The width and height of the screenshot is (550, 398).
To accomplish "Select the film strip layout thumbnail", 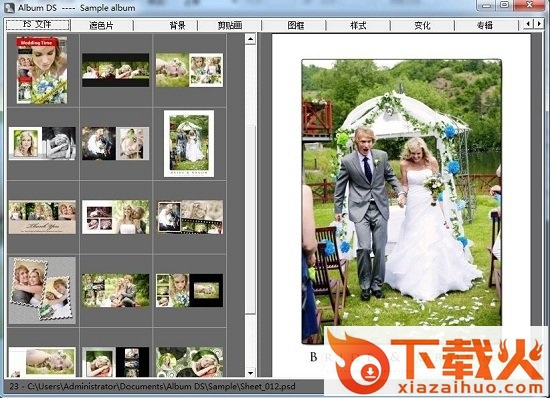I will pos(189,217).
